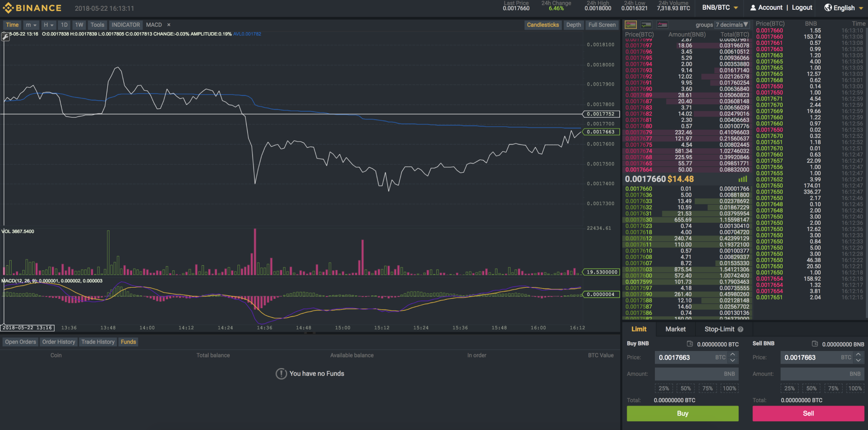
Task: Open the Funds tab
Action: (x=128, y=342)
